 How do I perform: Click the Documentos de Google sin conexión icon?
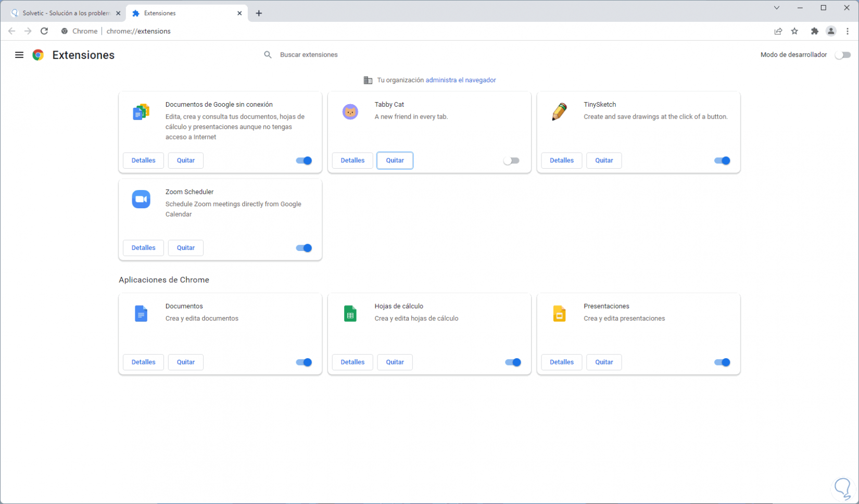141,112
